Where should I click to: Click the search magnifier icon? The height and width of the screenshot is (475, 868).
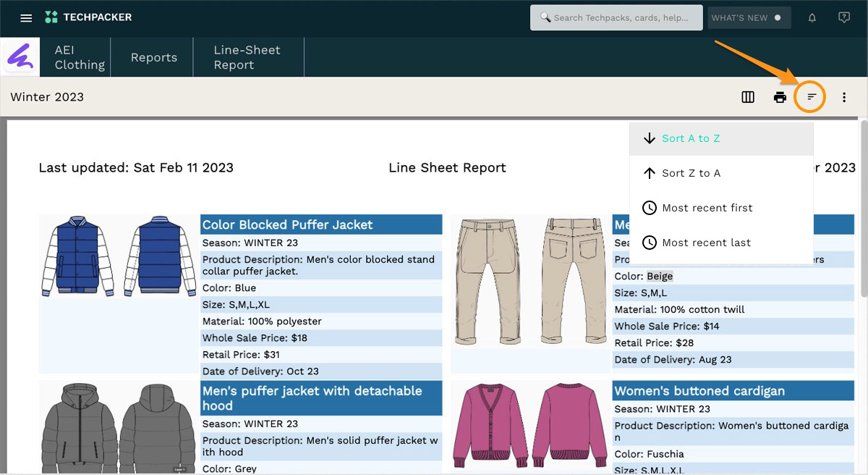coord(545,17)
